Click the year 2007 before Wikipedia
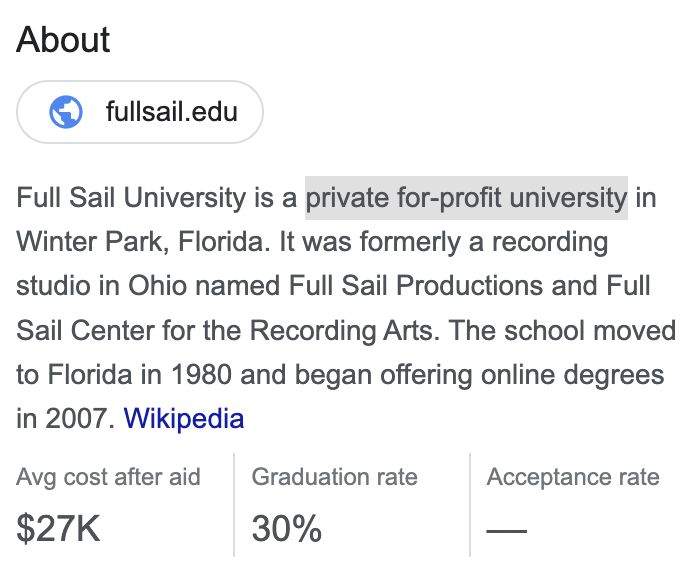698x576 pixels. point(76,419)
